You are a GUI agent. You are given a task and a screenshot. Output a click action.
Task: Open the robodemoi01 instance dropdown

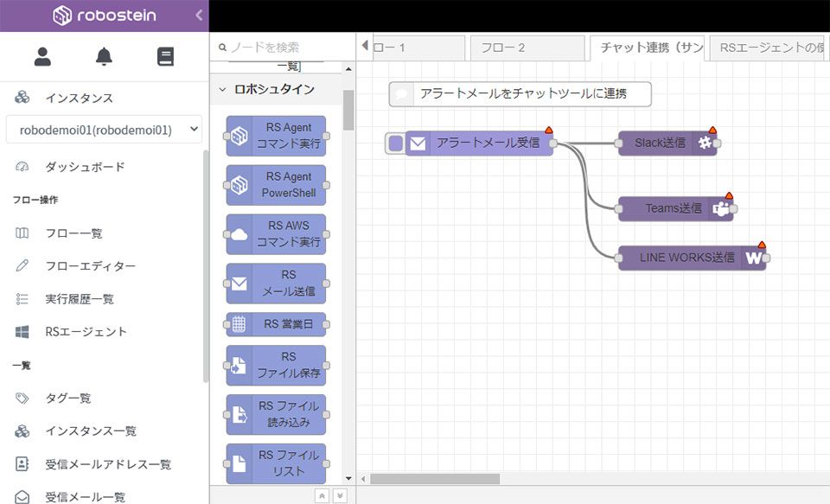click(104, 130)
